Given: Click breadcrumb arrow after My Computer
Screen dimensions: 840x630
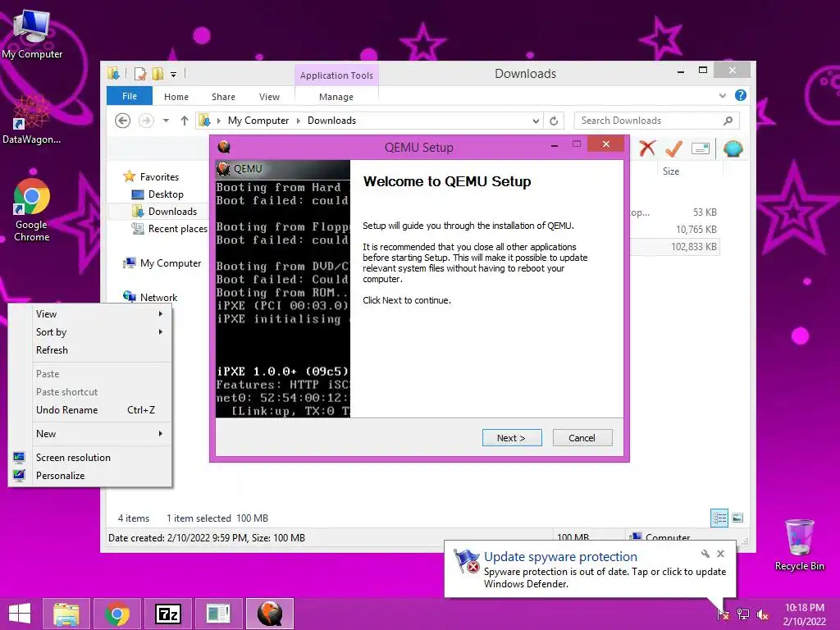Looking at the screenshot, I should pyautogui.click(x=299, y=121).
